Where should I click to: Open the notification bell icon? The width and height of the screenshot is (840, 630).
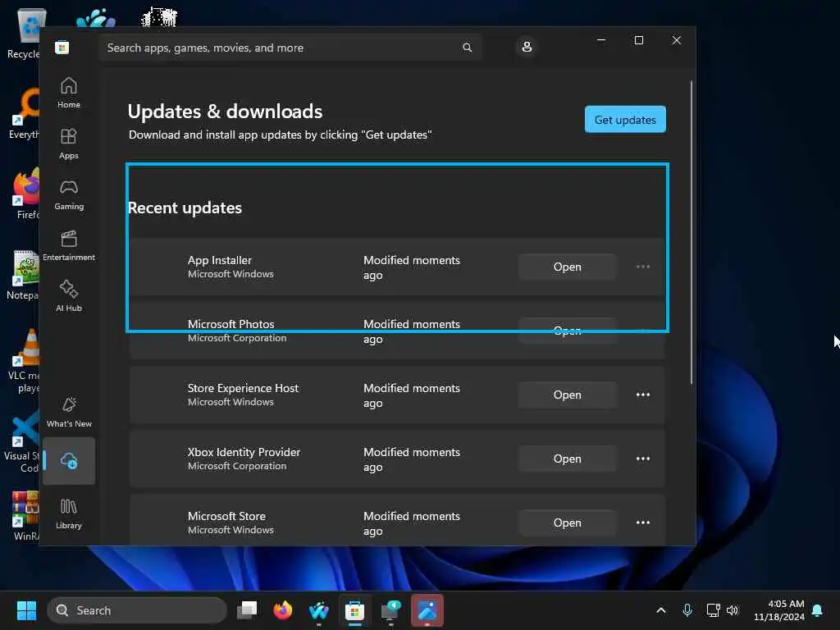click(x=818, y=610)
